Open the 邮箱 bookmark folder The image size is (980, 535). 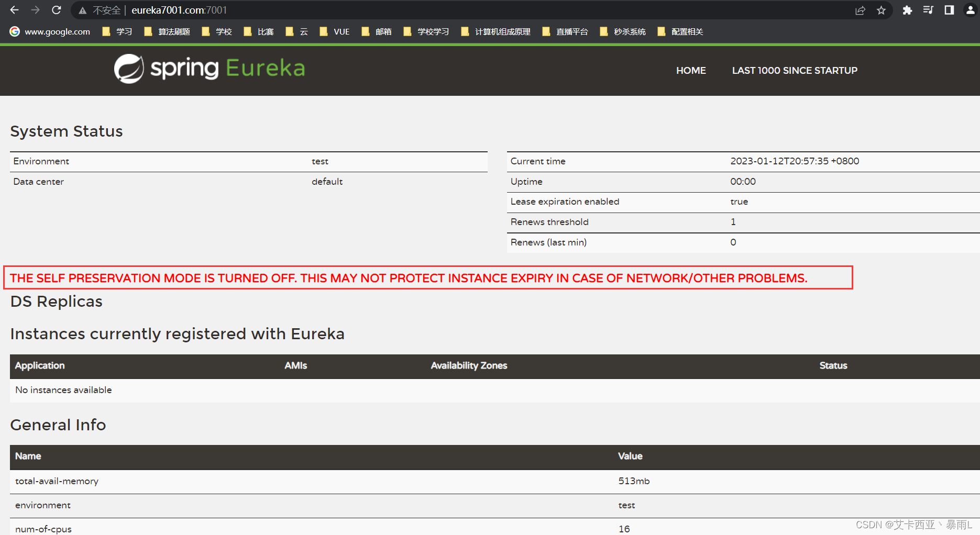(377, 31)
